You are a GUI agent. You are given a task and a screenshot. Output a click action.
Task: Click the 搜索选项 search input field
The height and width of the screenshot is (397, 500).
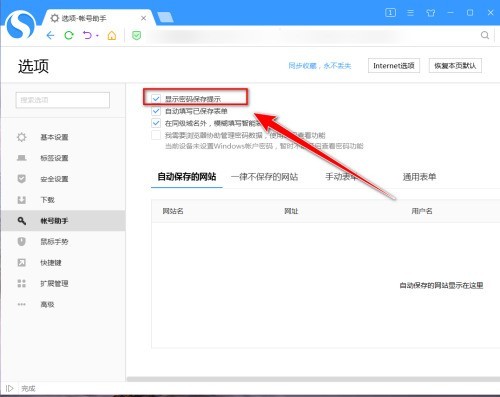63,100
